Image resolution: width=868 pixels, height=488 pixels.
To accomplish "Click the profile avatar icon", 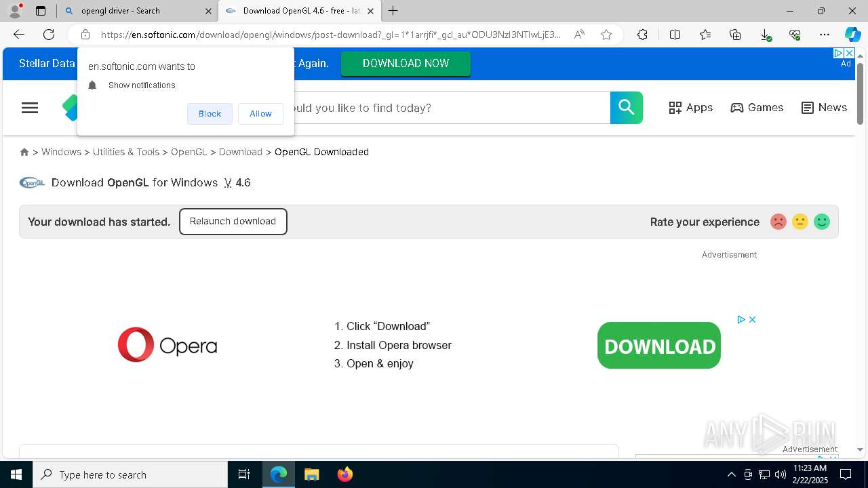I will coord(15,10).
